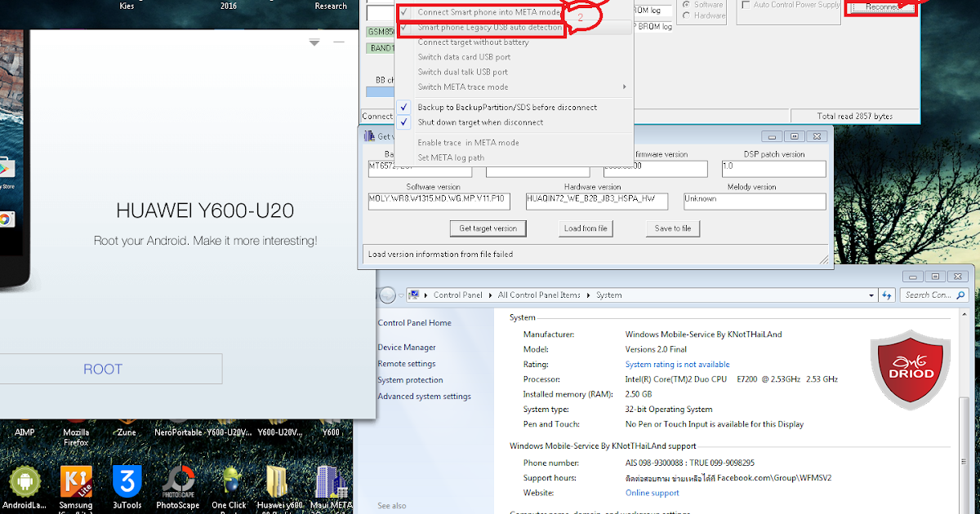Click the Get version window title icon
The height and width of the screenshot is (514, 980).
370,136
